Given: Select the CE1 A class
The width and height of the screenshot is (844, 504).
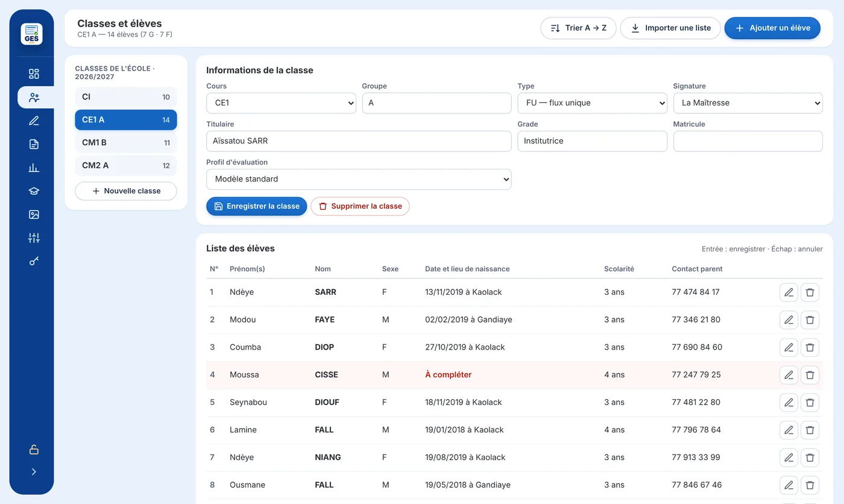Looking at the screenshot, I should click(x=126, y=120).
